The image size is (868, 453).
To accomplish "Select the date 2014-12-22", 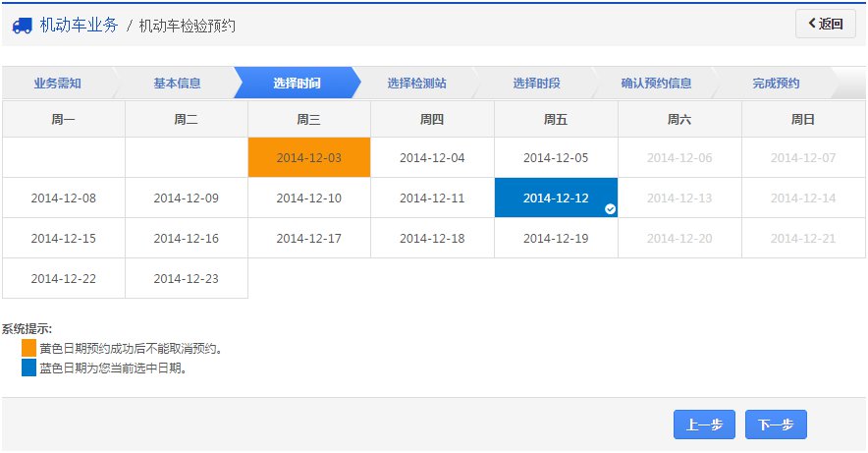I will coord(64,278).
